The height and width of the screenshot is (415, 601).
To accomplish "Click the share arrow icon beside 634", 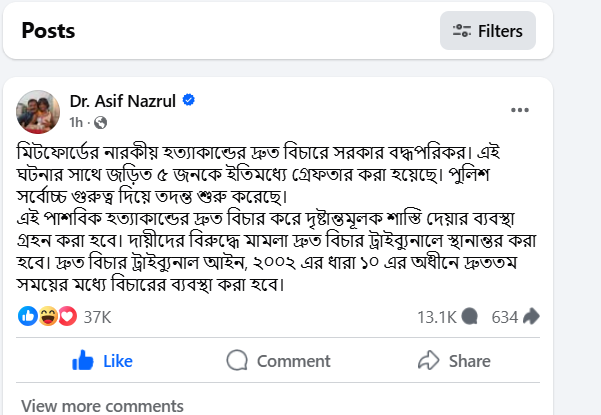I will (x=532, y=316).
